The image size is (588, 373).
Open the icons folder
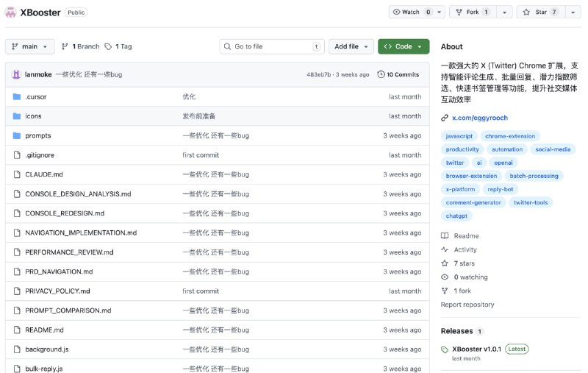pos(33,116)
